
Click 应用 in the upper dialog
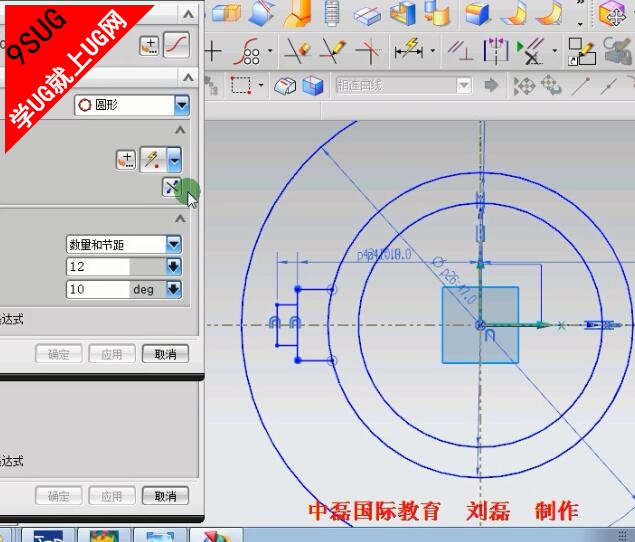pos(112,354)
